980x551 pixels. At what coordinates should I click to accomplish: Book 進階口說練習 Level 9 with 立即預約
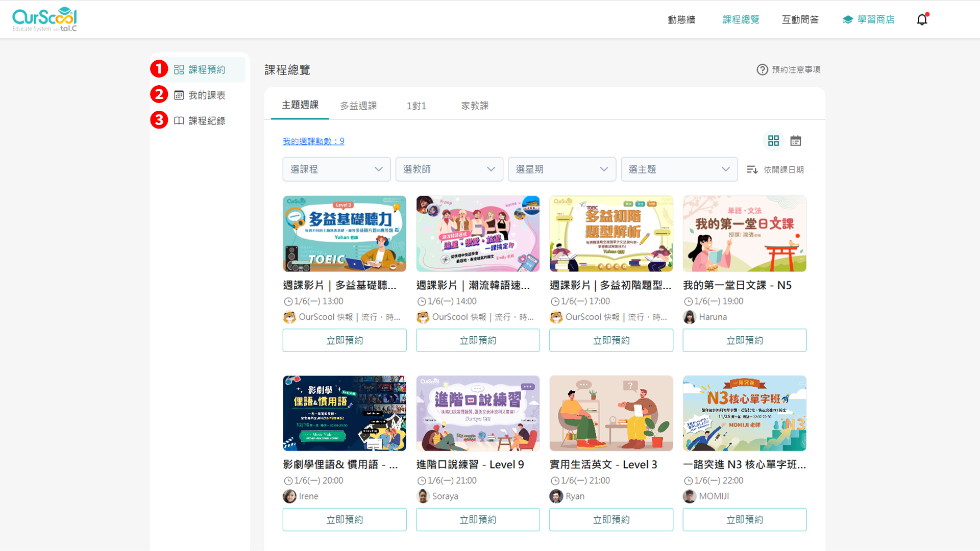[x=478, y=519]
